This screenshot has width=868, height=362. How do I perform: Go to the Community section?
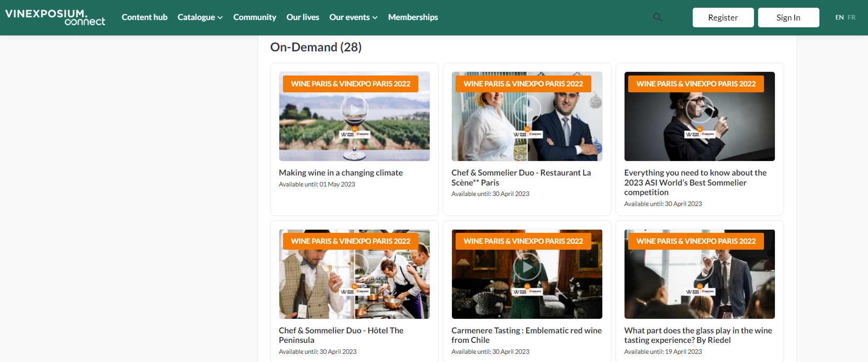[x=255, y=17]
